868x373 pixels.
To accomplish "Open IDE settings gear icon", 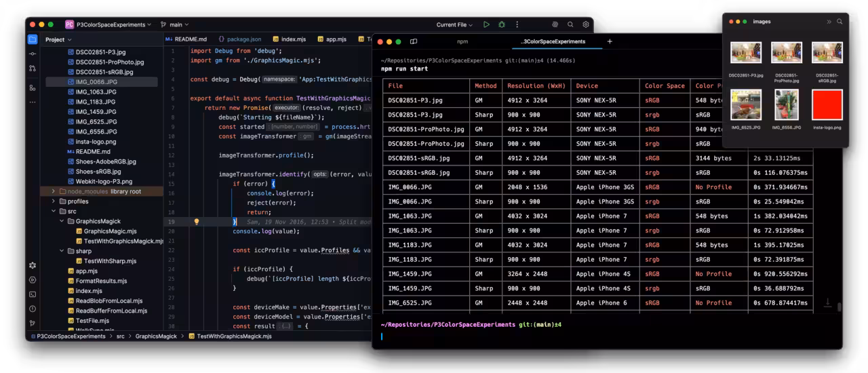I will click(586, 24).
